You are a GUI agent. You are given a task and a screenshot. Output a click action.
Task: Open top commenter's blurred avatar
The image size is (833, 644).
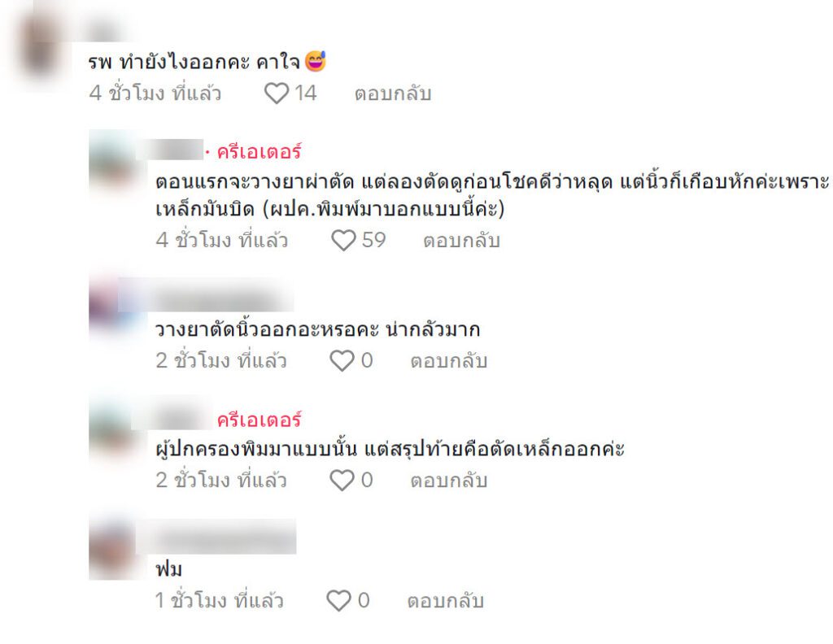[41, 48]
